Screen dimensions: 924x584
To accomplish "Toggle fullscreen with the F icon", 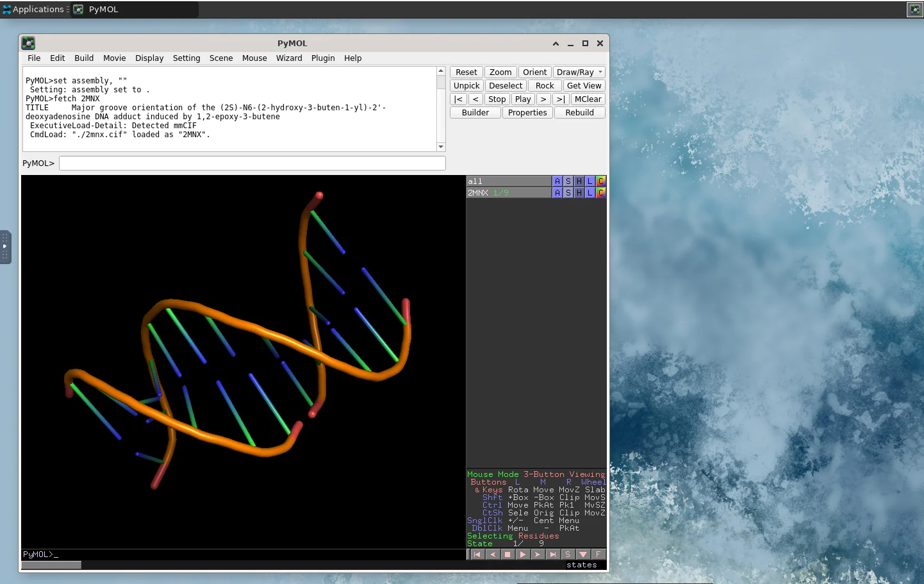I will coord(598,555).
